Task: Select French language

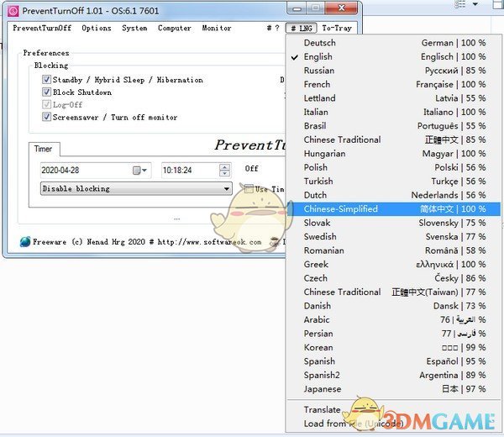Action: pyautogui.click(x=393, y=84)
